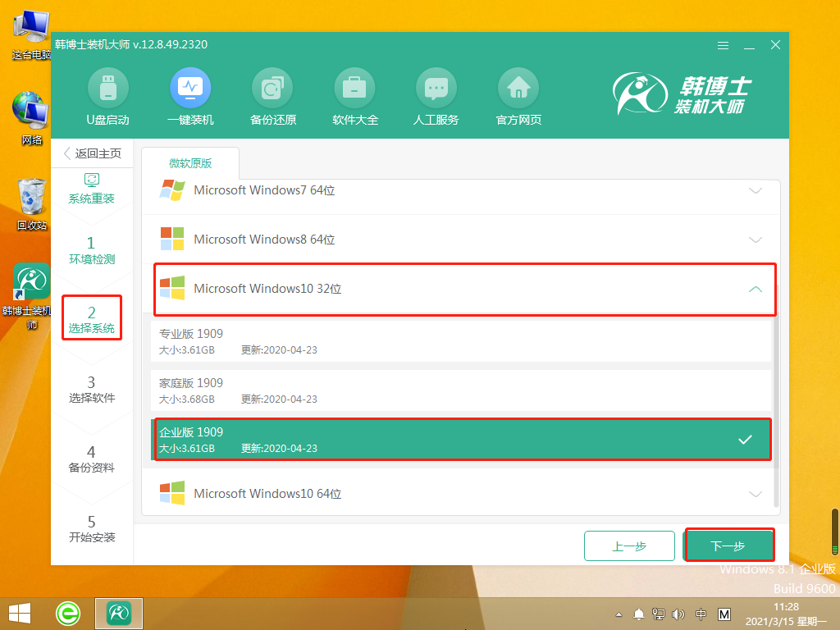
Task: Collapse Microsoft Windows10 32位 list
Action: pos(754,290)
